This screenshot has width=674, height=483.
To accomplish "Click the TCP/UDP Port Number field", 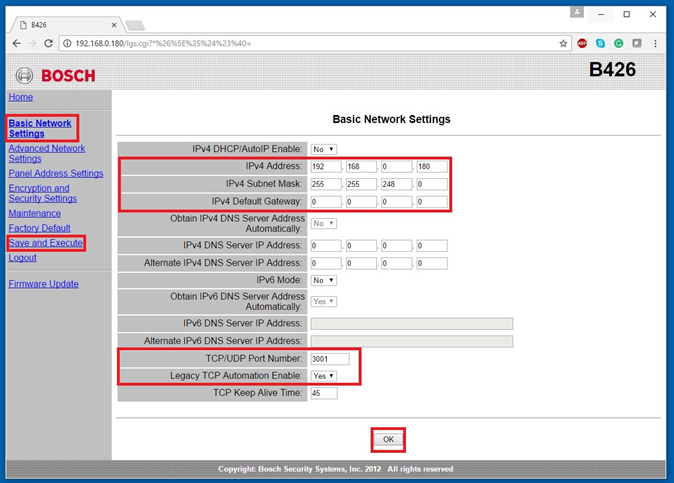I will click(330, 359).
